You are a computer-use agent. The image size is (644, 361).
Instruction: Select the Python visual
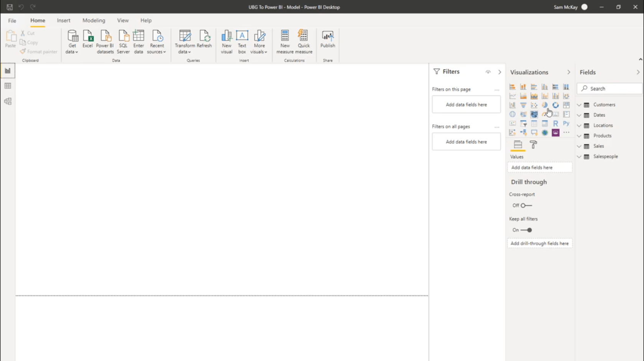(x=566, y=123)
